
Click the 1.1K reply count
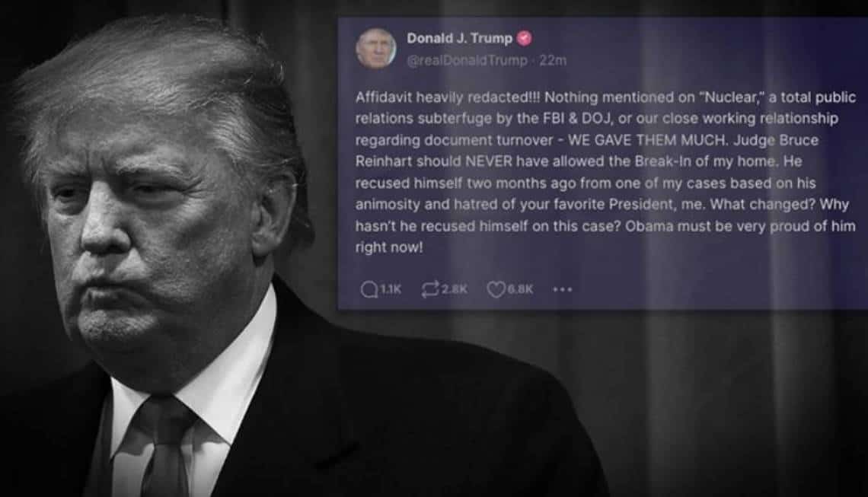tap(391, 289)
